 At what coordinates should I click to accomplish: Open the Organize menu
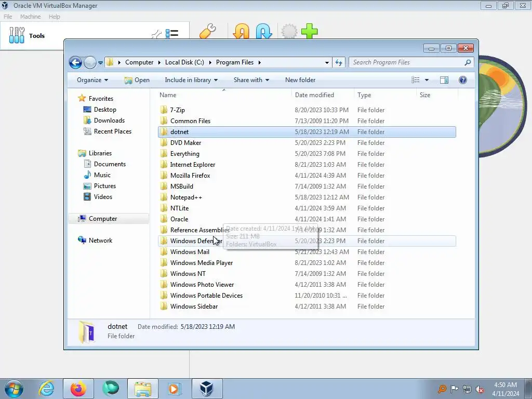(x=92, y=80)
